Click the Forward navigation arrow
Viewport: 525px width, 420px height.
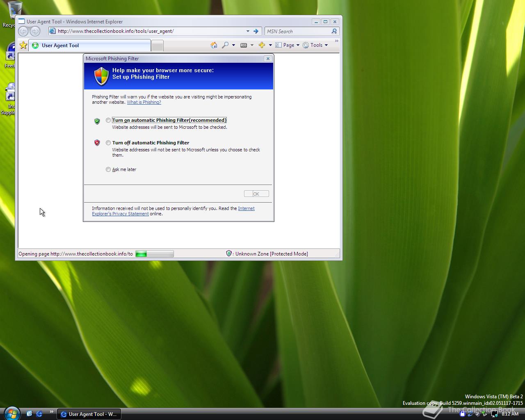point(35,31)
